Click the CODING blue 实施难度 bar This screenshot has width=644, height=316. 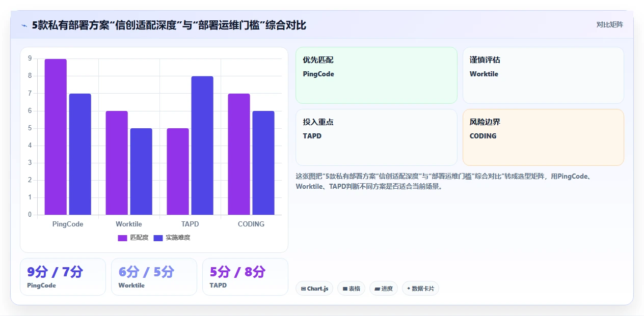click(x=263, y=163)
